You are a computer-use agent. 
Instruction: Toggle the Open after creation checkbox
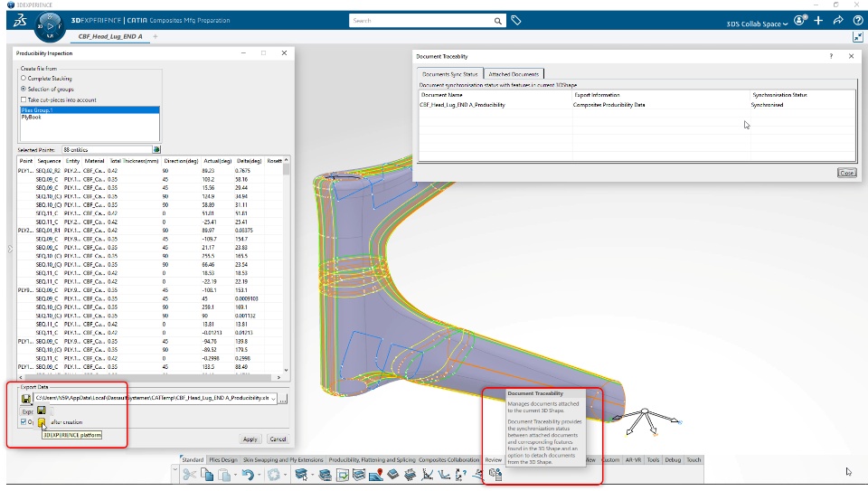click(24, 421)
